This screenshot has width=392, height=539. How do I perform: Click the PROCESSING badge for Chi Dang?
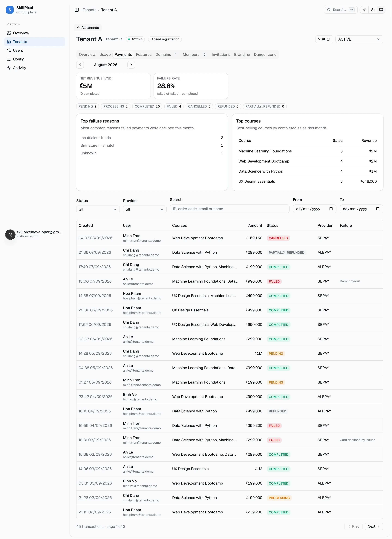tap(279, 498)
